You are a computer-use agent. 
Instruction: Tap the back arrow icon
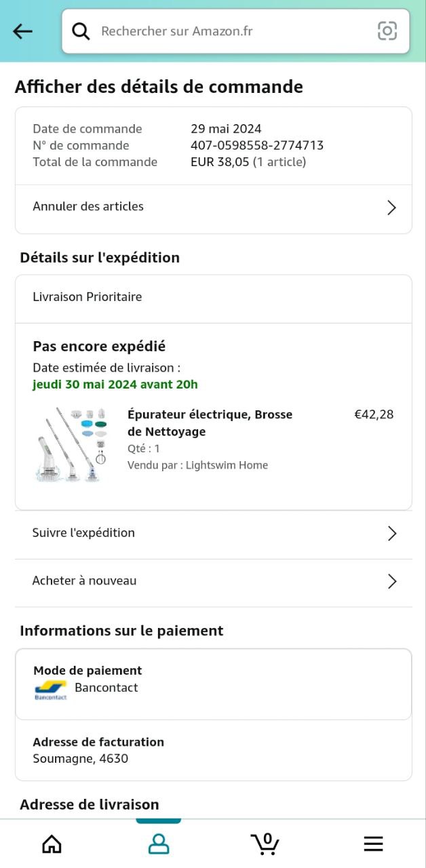pos(23,31)
